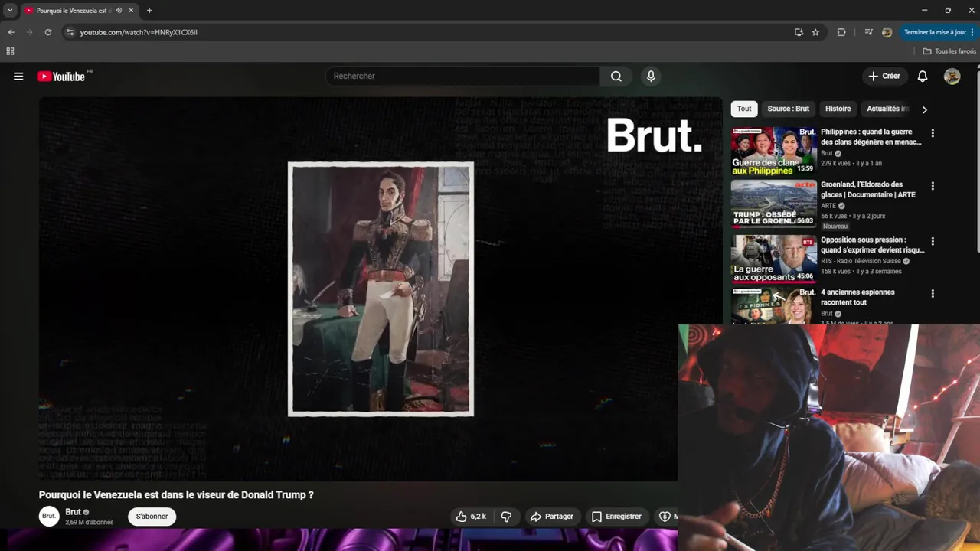Switch to the Pourquoi le Venezuela browser tab

pos(74,11)
